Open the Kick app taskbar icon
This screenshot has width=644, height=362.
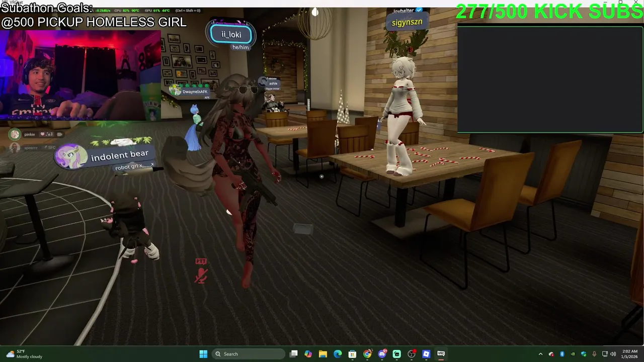[x=396, y=354]
